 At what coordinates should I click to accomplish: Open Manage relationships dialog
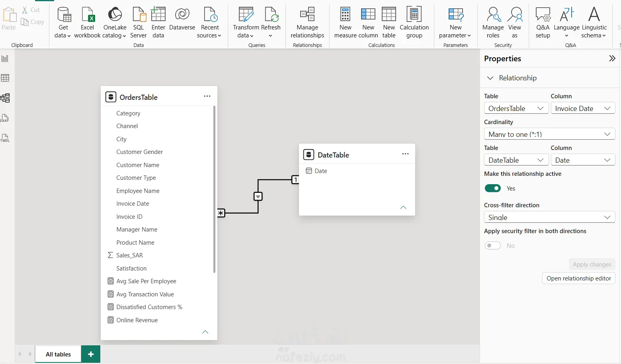coord(307,23)
